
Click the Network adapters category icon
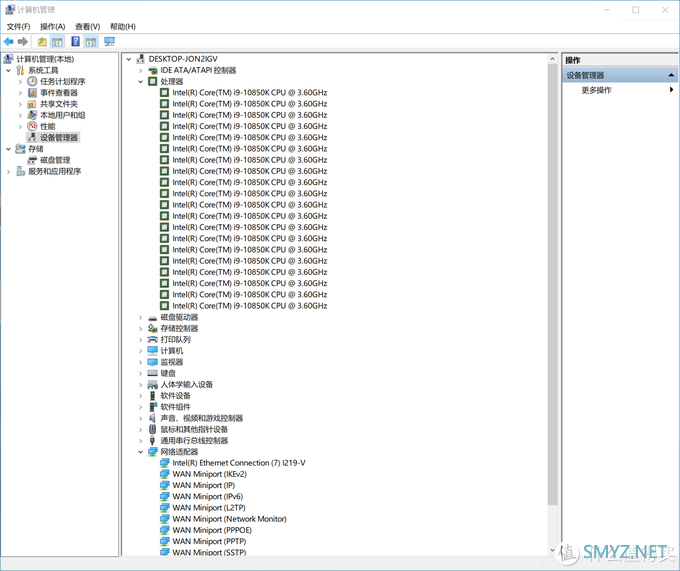pos(153,452)
